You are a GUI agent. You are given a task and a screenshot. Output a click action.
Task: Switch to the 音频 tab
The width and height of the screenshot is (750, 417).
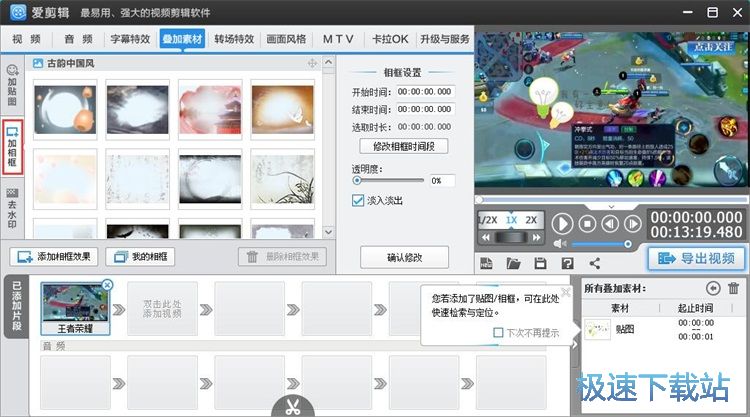pyautogui.click(x=78, y=39)
